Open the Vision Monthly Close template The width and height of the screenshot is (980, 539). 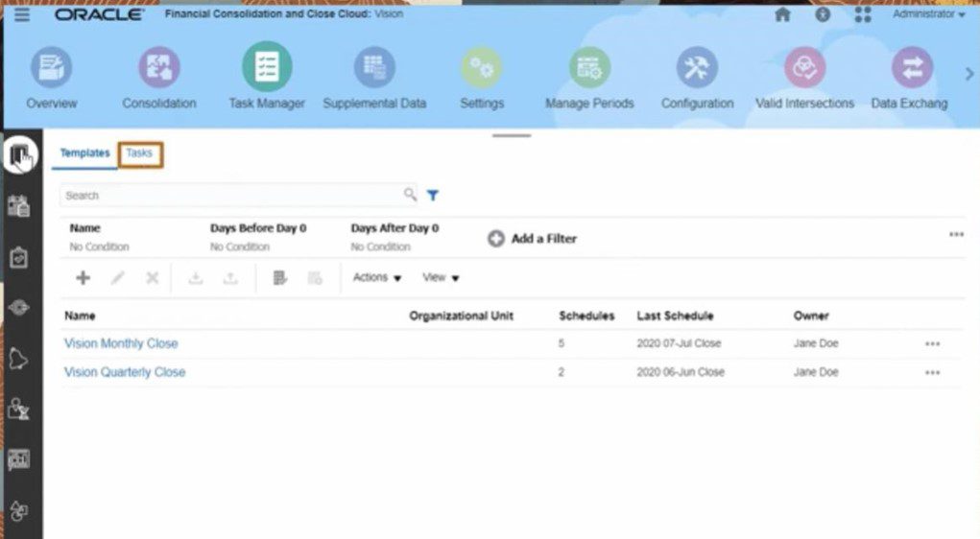click(x=121, y=343)
